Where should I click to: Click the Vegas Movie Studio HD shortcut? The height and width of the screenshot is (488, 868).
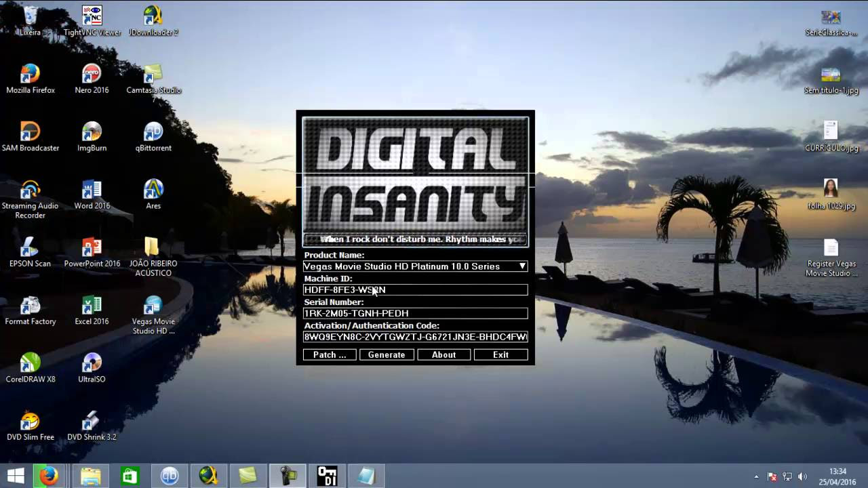[x=153, y=315]
